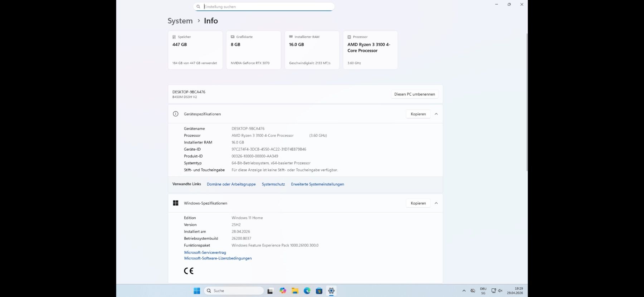Launch Copilot from the taskbar
Screen dimensions: 644x297
pos(283,291)
